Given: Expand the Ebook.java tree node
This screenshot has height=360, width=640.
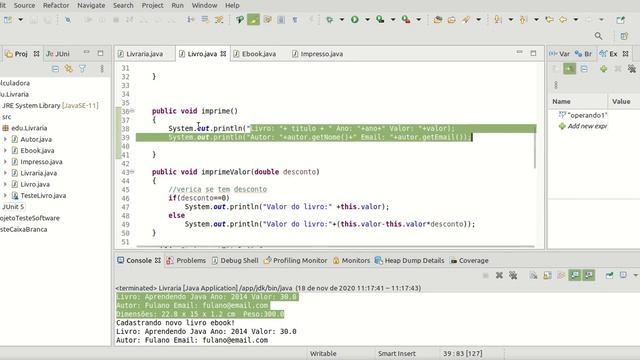Looking at the screenshot, I should coord(5,151).
